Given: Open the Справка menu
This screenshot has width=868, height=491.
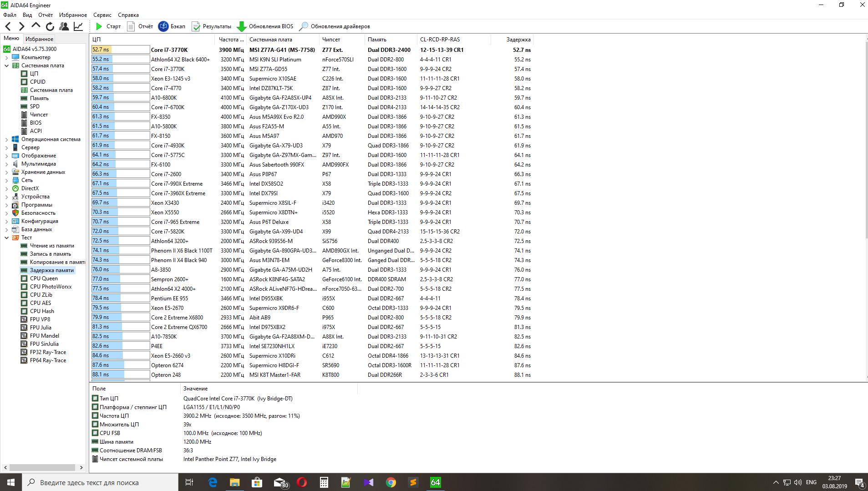Looking at the screenshot, I should coord(128,15).
